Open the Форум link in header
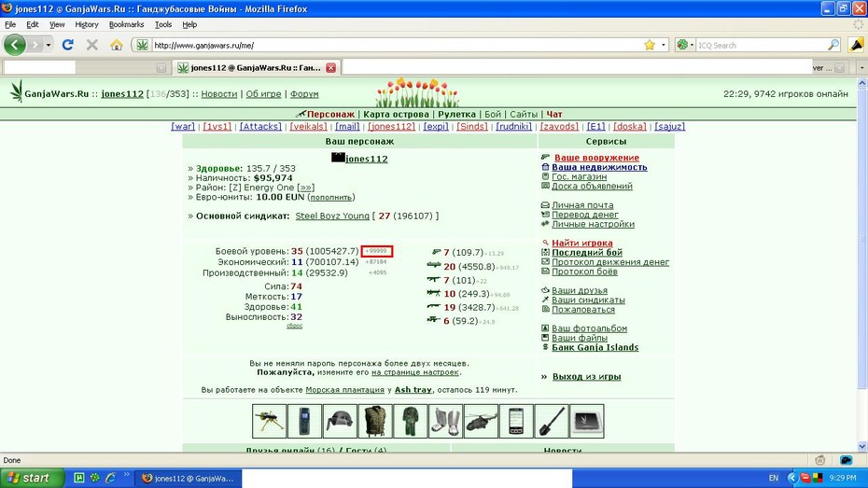The width and height of the screenshot is (868, 488). click(x=304, y=94)
